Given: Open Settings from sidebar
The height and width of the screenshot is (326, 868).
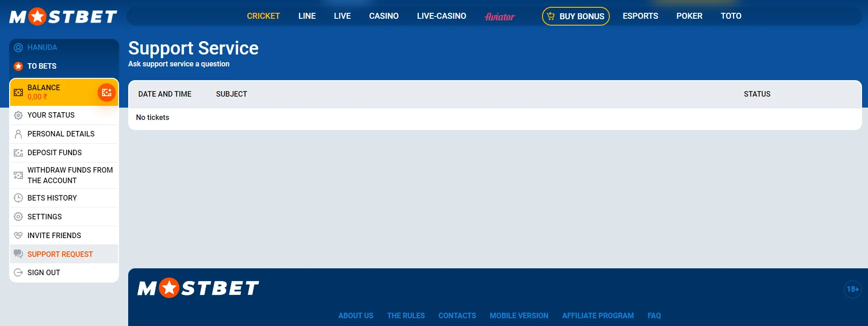Looking at the screenshot, I should click(64, 217).
